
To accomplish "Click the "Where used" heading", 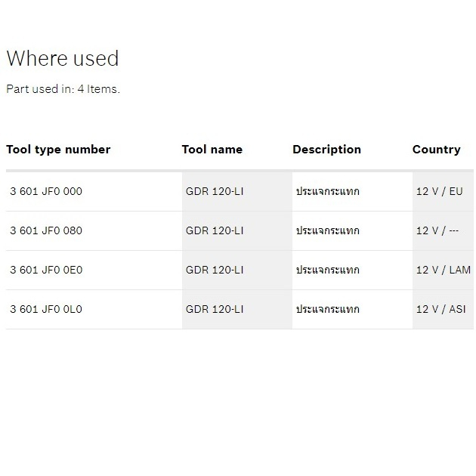I will [x=63, y=58].
